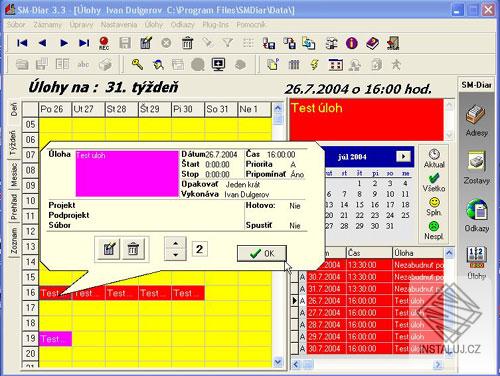Click the monitor screen icon

(218, 64)
